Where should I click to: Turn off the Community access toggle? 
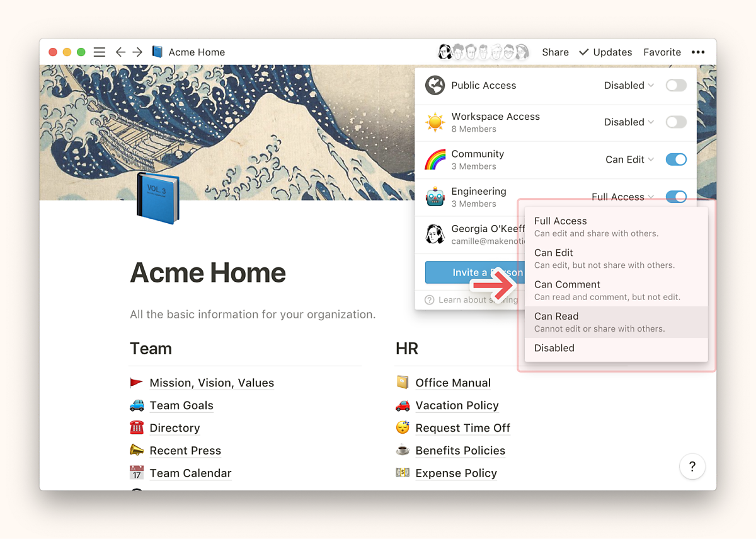[676, 159]
